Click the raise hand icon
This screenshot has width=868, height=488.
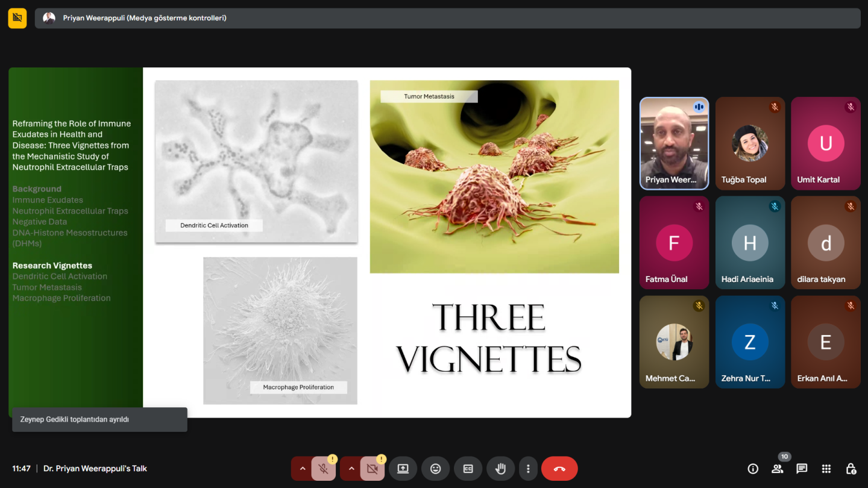tap(500, 469)
